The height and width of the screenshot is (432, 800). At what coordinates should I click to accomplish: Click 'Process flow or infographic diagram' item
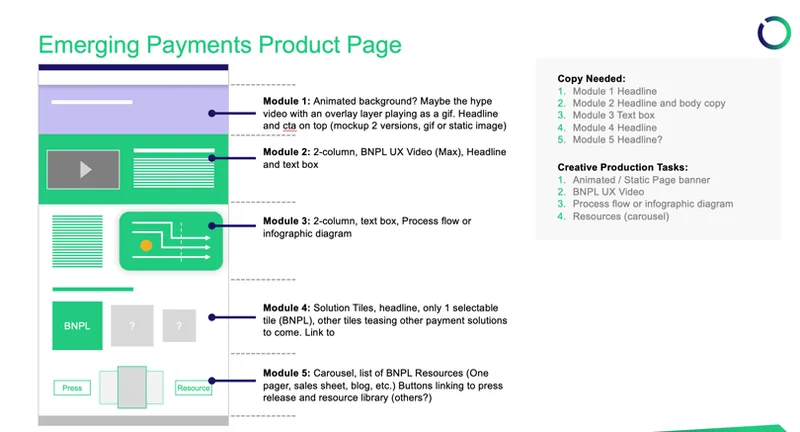653,204
